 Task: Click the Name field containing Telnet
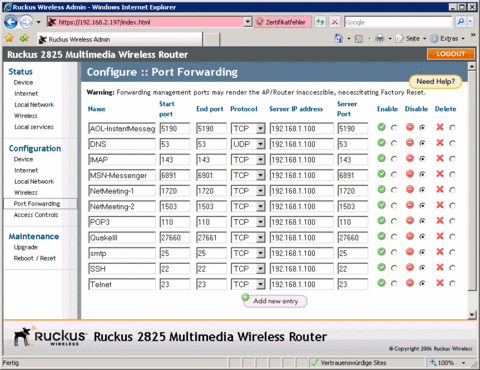pyautogui.click(x=122, y=284)
